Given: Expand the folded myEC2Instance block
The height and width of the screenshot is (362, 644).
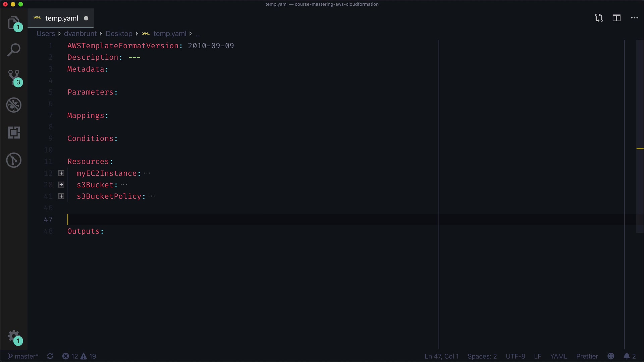Looking at the screenshot, I should (x=61, y=173).
